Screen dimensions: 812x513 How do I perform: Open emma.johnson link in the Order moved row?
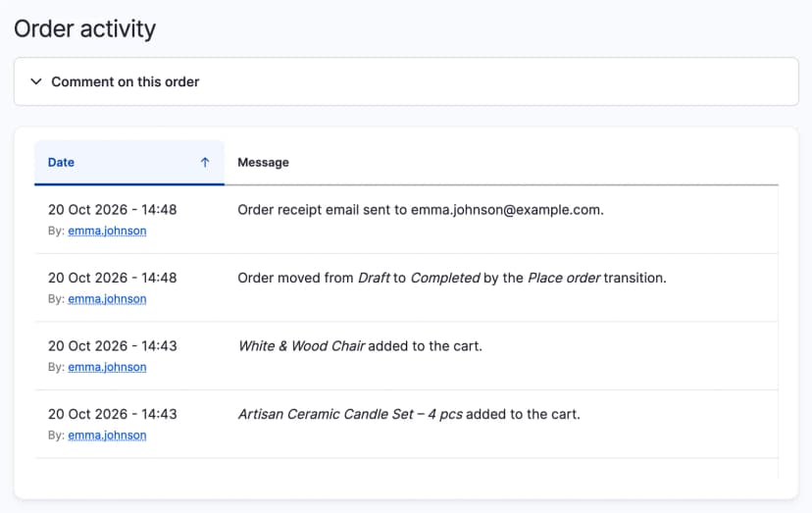coord(107,299)
